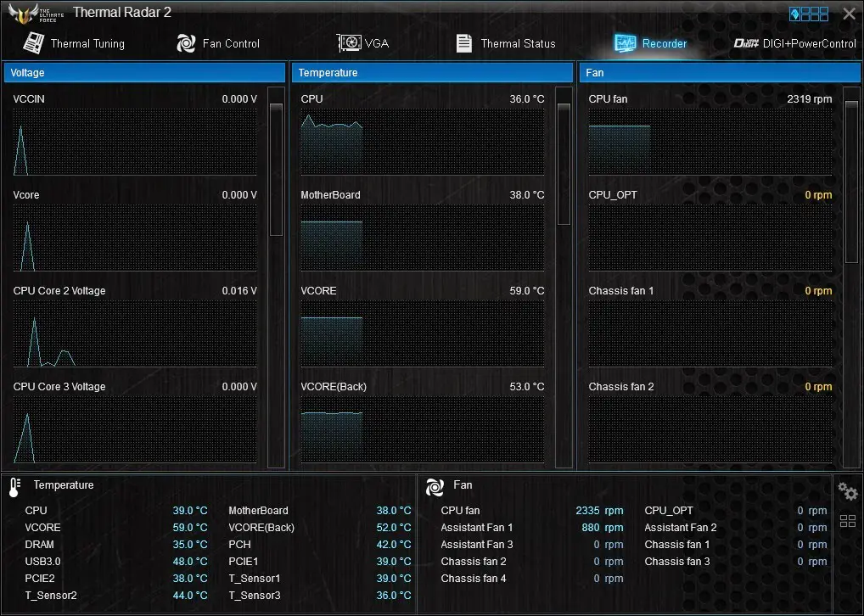Click T_Sensor3 in the temperature list
This screenshot has width=864, height=616.
coord(255,596)
